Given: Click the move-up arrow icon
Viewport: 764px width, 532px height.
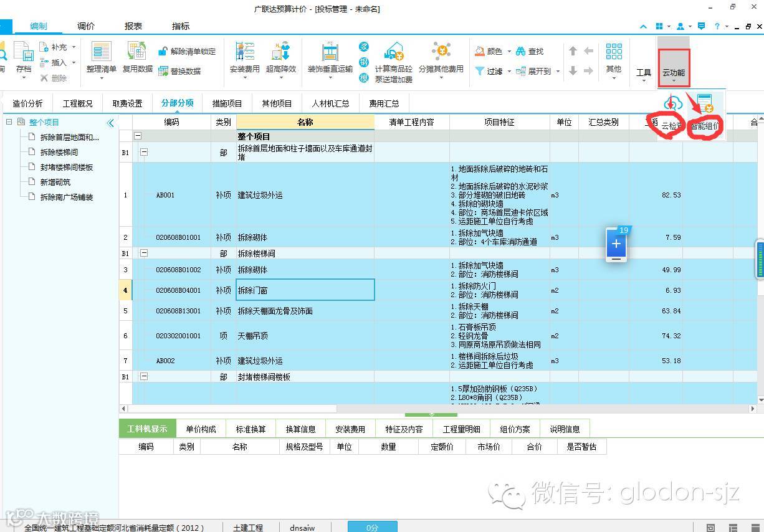Looking at the screenshot, I should [573, 51].
